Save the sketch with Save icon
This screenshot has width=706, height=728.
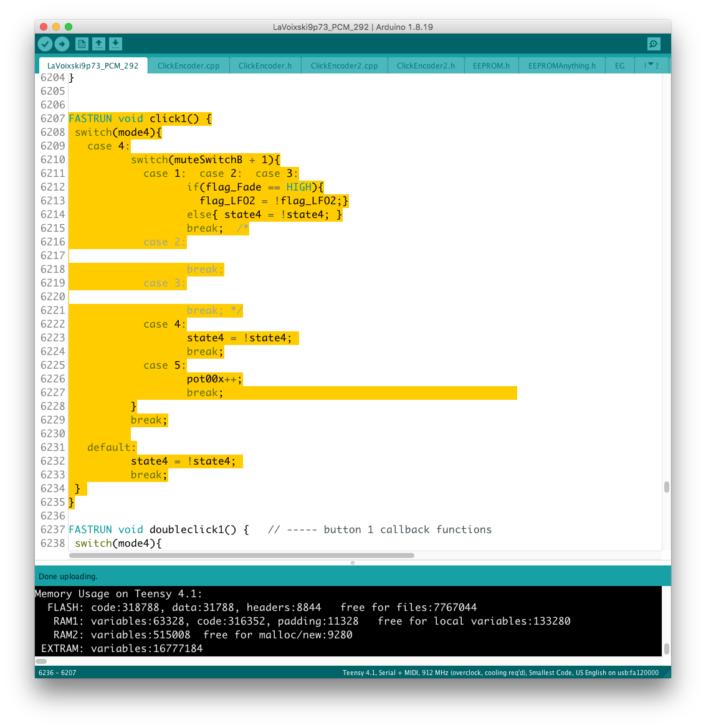click(x=115, y=44)
